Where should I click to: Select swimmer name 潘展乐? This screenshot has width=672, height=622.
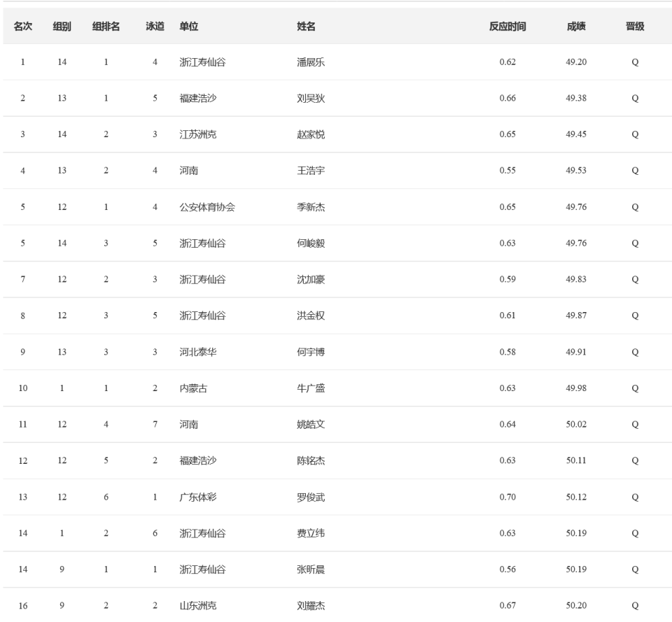click(x=311, y=62)
